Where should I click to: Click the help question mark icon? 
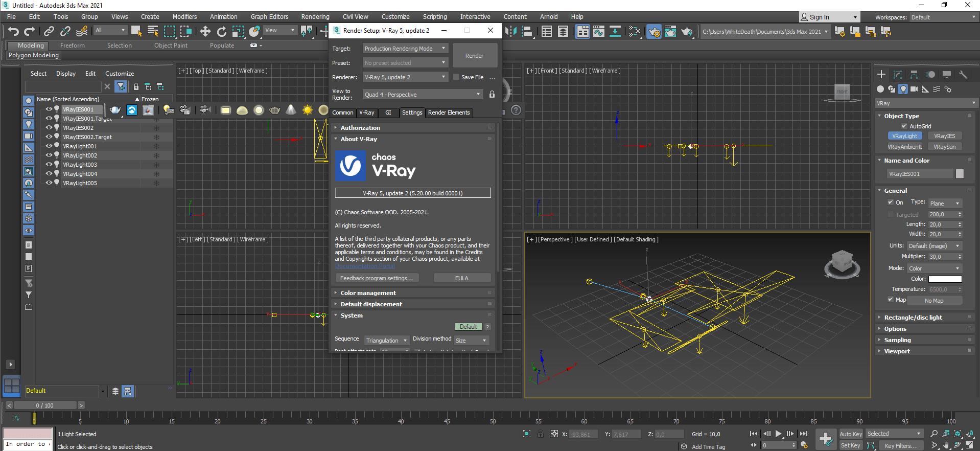pyautogui.click(x=516, y=110)
